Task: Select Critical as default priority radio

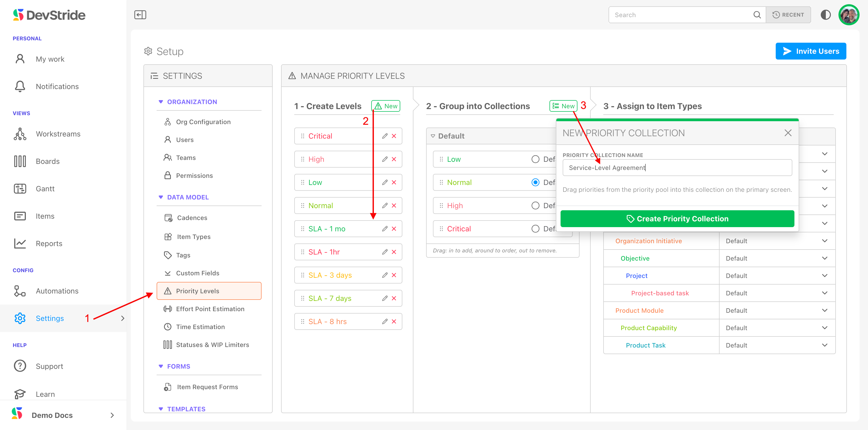Action: point(535,229)
